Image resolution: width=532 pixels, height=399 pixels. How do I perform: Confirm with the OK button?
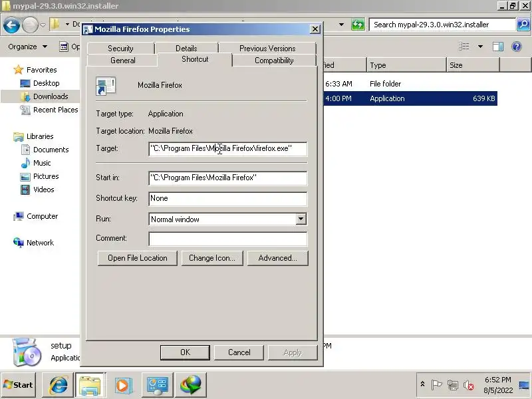click(186, 352)
